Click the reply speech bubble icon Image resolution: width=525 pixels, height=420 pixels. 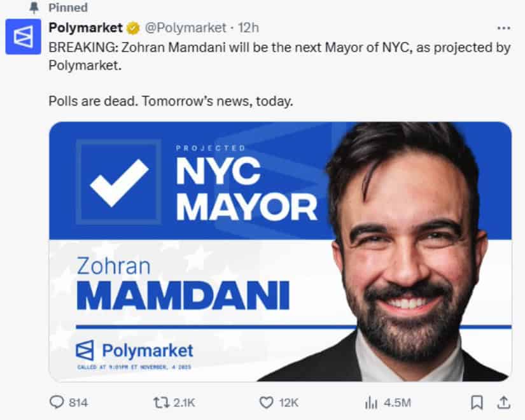(57, 402)
